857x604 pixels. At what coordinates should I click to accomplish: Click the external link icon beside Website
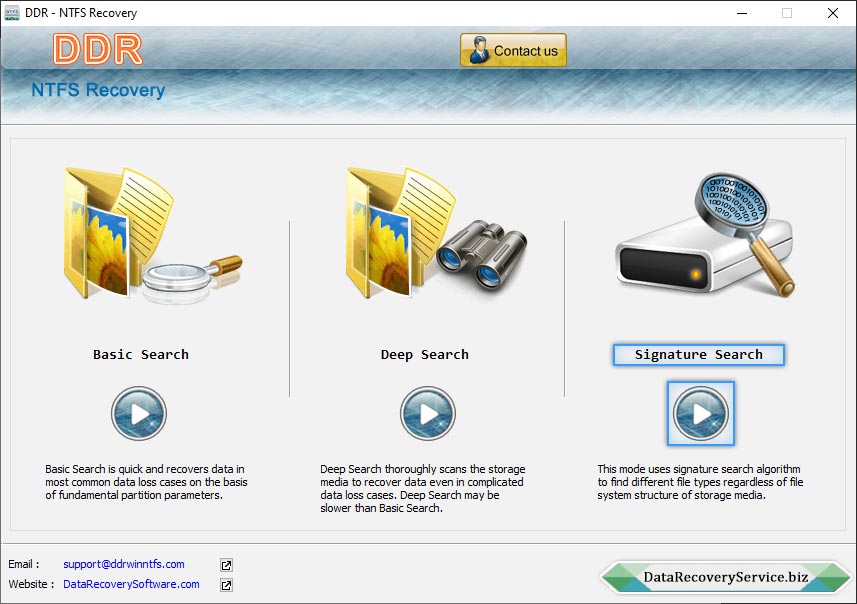(226, 585)
